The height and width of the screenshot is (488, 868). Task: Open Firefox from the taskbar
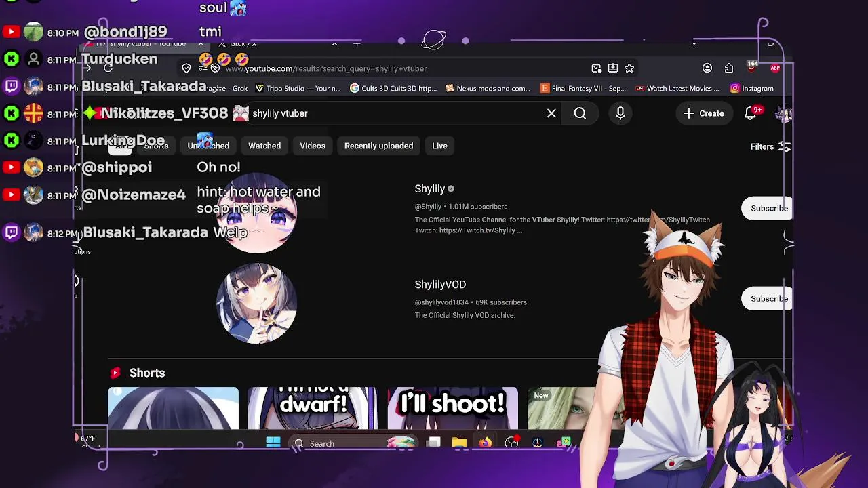click(x=485, y=443)
